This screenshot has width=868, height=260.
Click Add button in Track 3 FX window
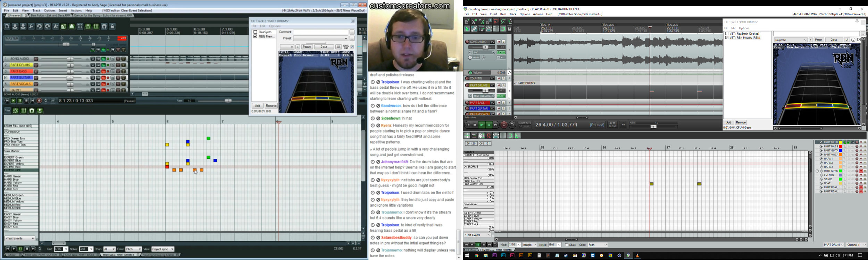[729, 122]
